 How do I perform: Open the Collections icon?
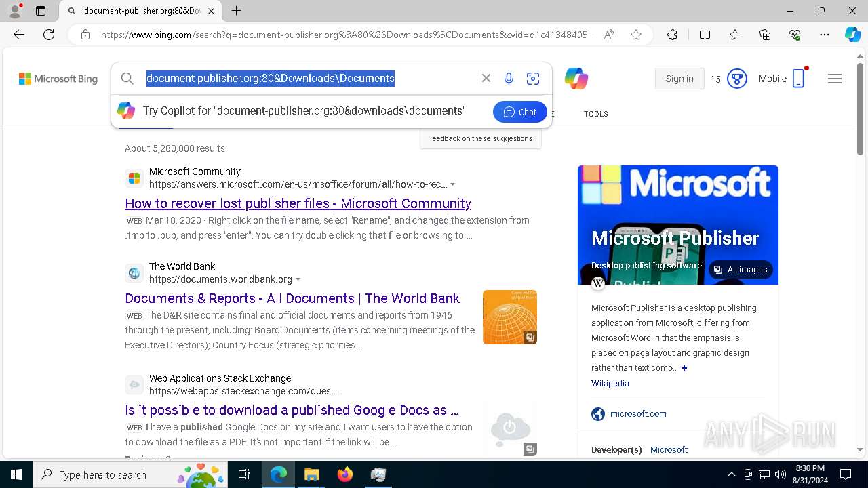(x=765, y=35)
